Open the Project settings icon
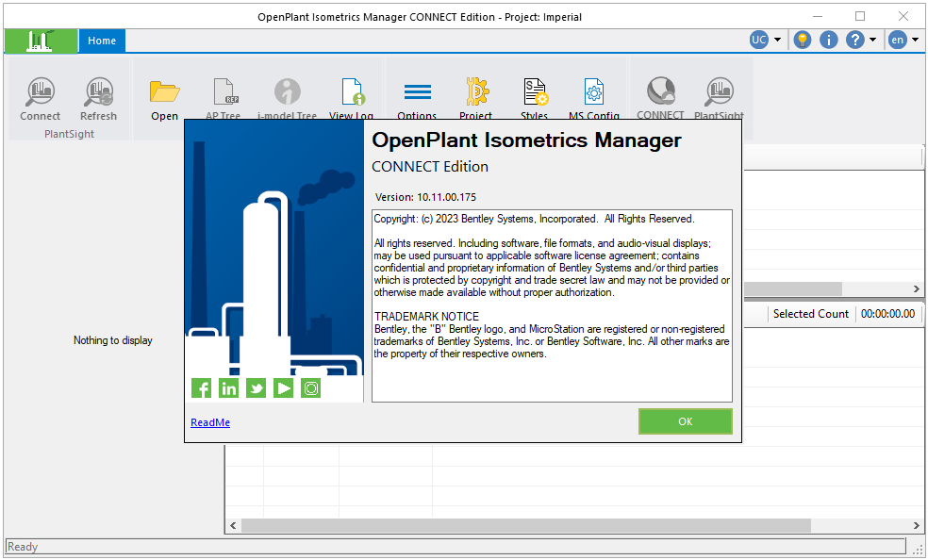 [476, 91]
